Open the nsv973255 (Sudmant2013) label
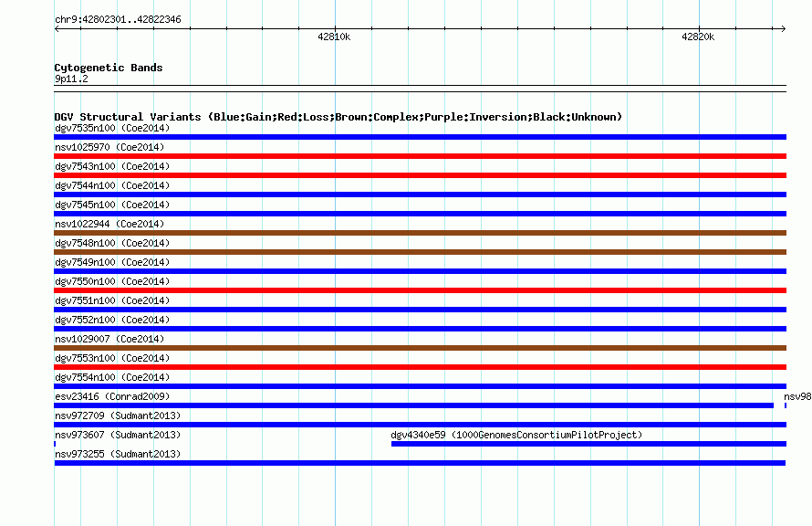 tap(118, 454)
